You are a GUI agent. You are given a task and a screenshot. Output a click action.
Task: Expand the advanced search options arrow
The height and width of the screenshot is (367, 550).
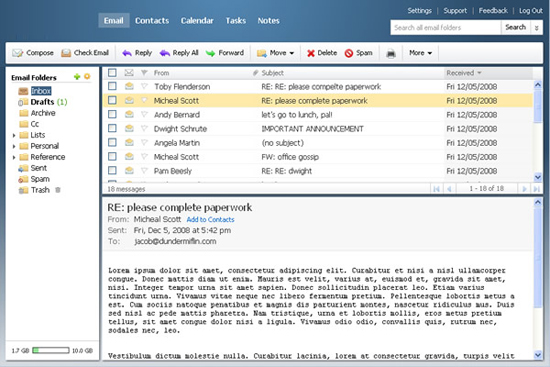tap(536, 27)
